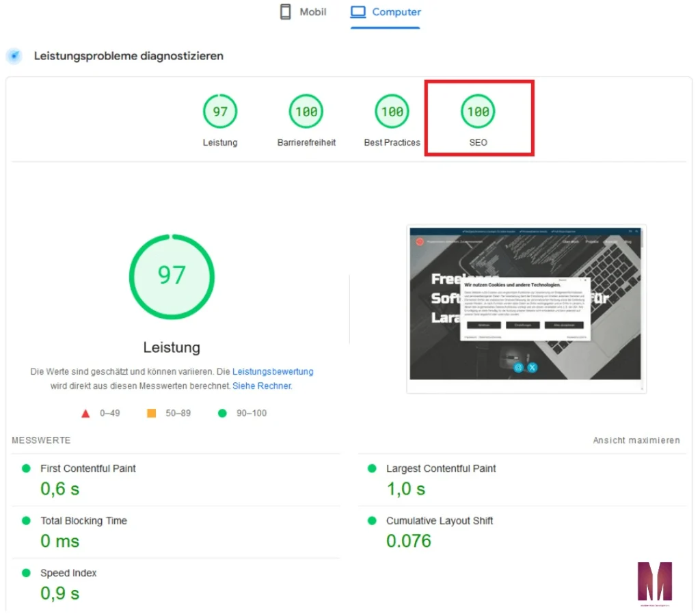Click the blue diagnose performance icon
This screenshot has width=700, height=616.
[14, 56]
